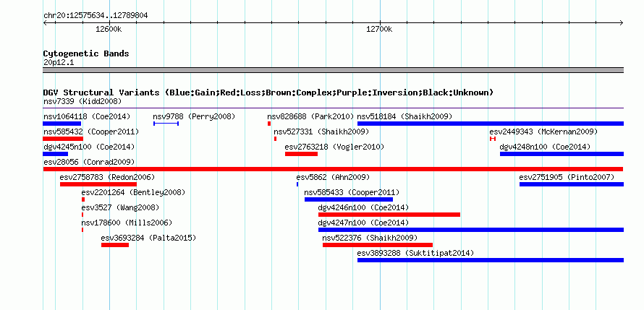
Task: Open esv2758783 (Redon2006) label
Action: coord(107,177)
